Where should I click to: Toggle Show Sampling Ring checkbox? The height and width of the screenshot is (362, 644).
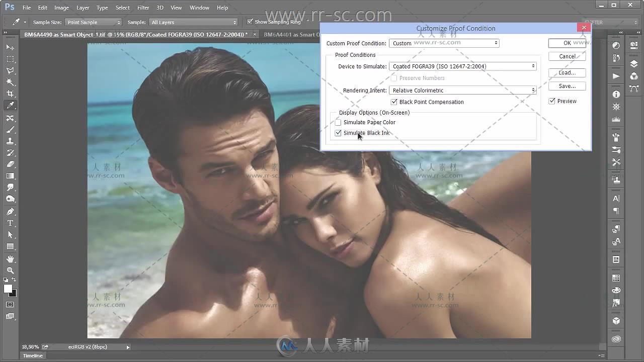250,22
